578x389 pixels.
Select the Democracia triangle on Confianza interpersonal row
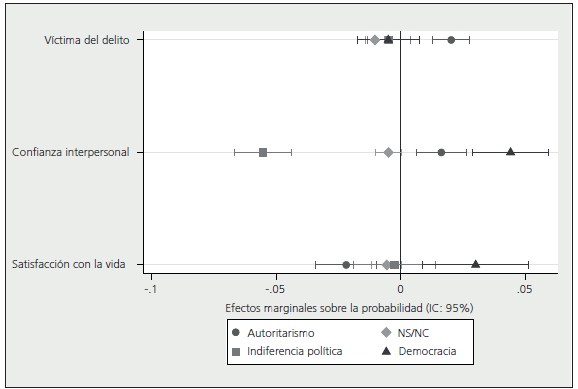pos(510,151)
